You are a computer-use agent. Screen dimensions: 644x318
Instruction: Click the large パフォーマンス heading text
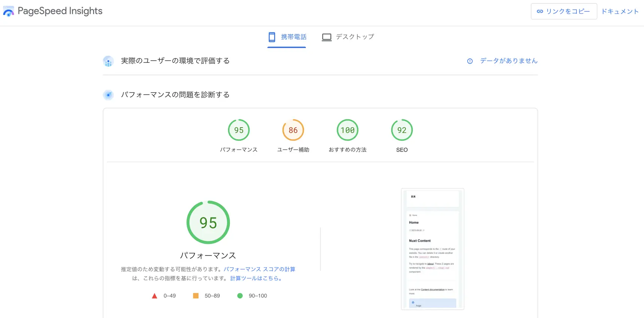(x=208, y=256)
